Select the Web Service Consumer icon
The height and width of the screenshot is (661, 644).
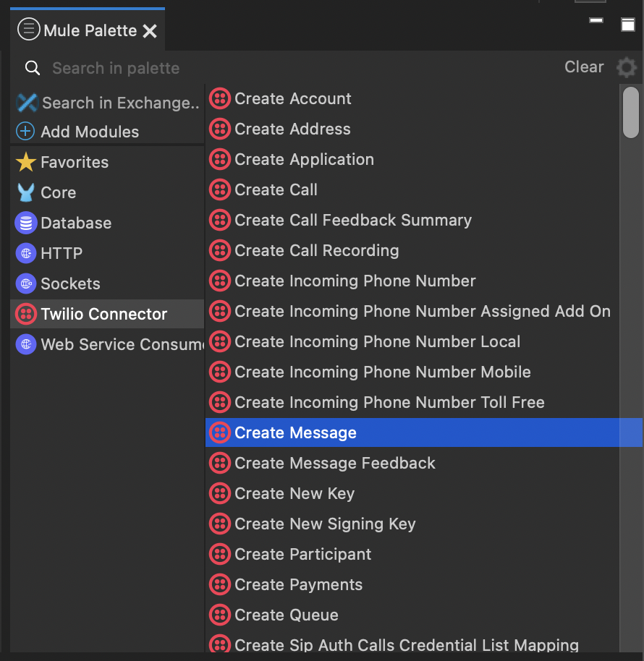pos(26,344)
